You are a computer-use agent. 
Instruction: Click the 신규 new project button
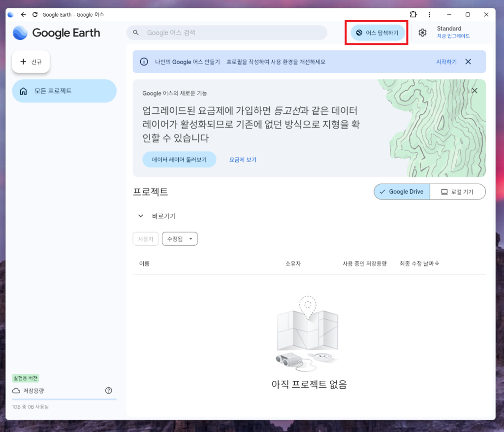click(x=31, y=62)
